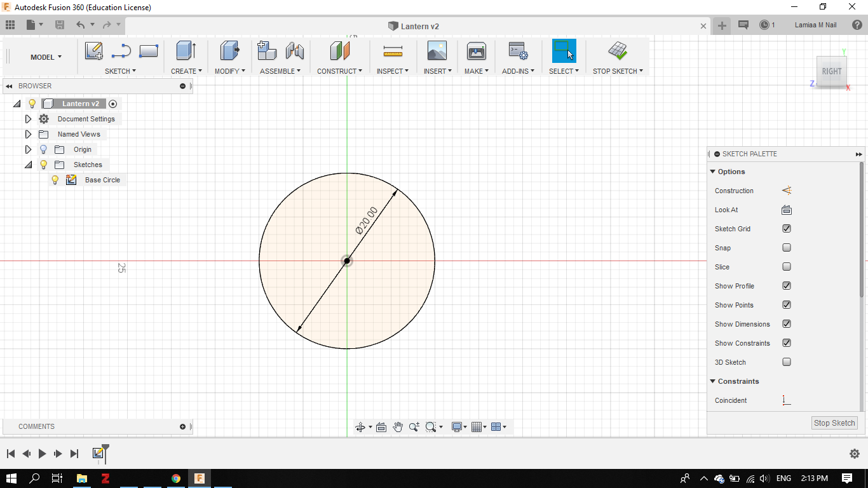This screenshot has width=868, height=488.
Task: Open the INSPECT menu
Action: tap(393, 71)
